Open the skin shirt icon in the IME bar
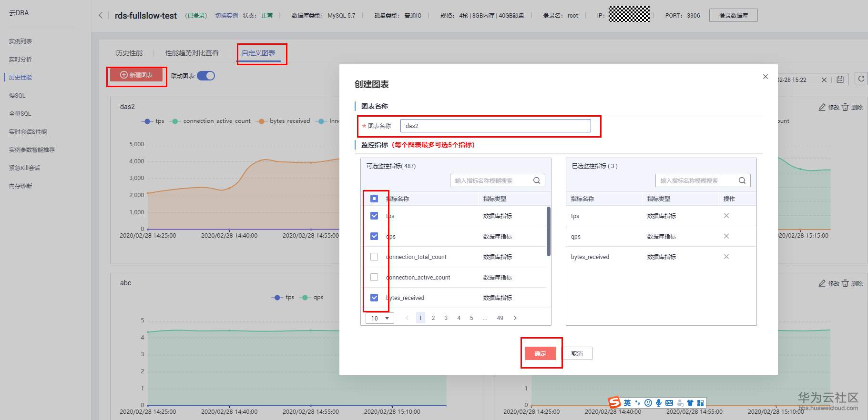The height and width of the screenshot is (420, 868). (690, 403)
